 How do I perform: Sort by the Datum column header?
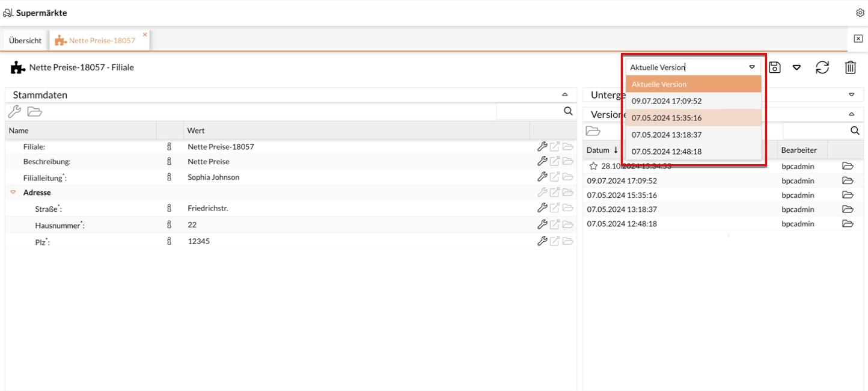tap(602, 150)
